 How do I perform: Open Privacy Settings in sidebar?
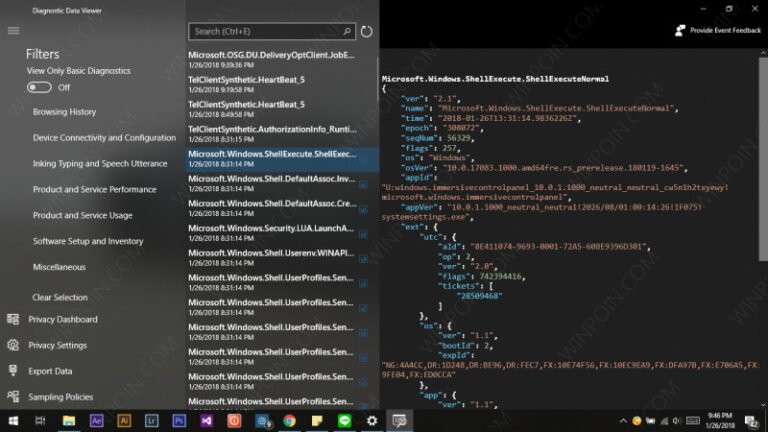click(x=57, y=346)
